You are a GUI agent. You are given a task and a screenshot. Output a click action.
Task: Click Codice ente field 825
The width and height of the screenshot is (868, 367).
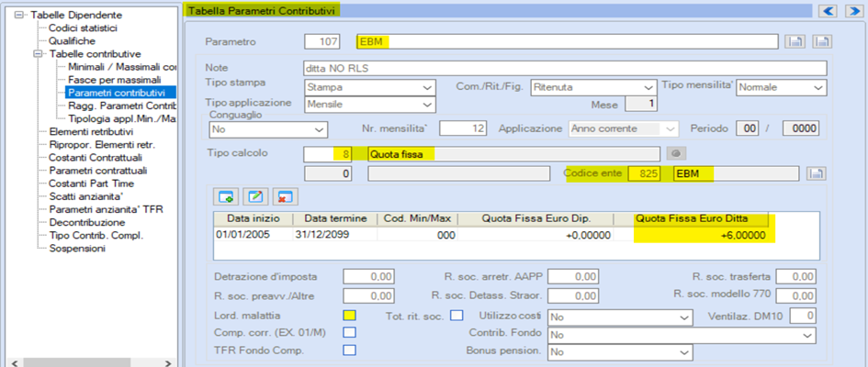[645, 174]
